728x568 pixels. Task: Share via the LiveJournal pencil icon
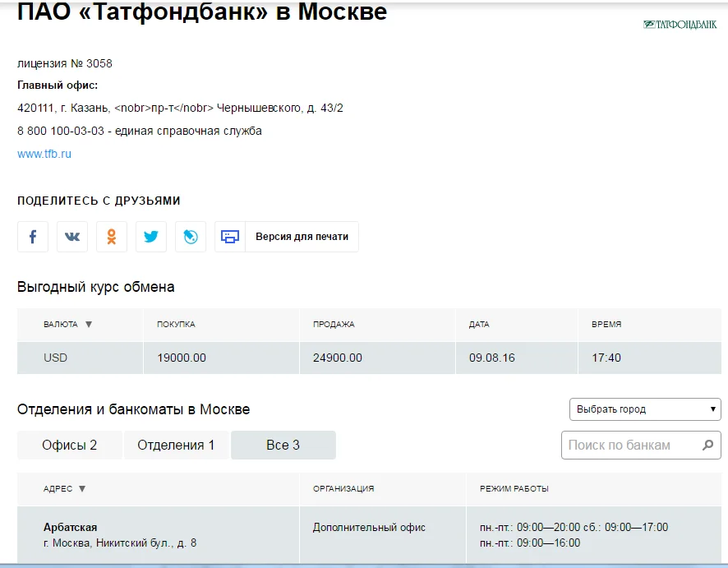(191, 237)
